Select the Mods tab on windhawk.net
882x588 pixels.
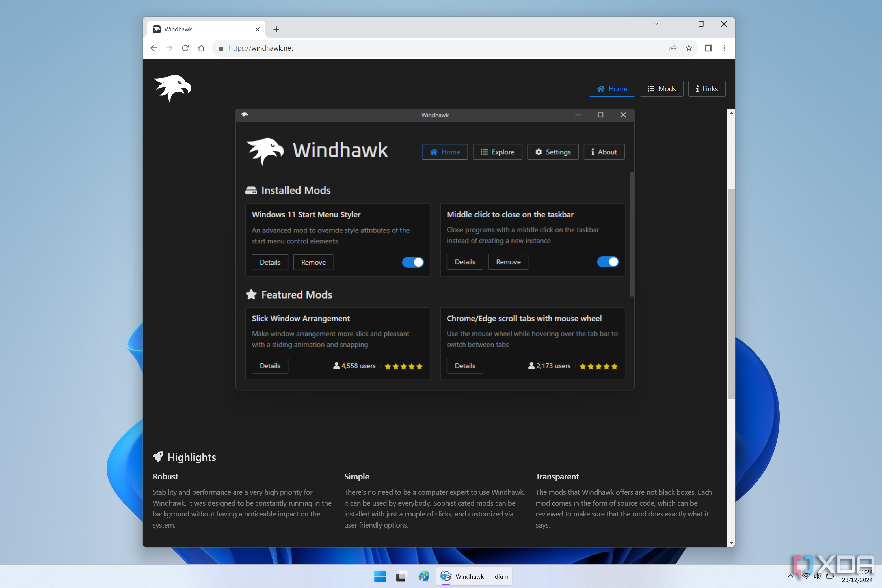pyautogui.click(x=661, y=88)
